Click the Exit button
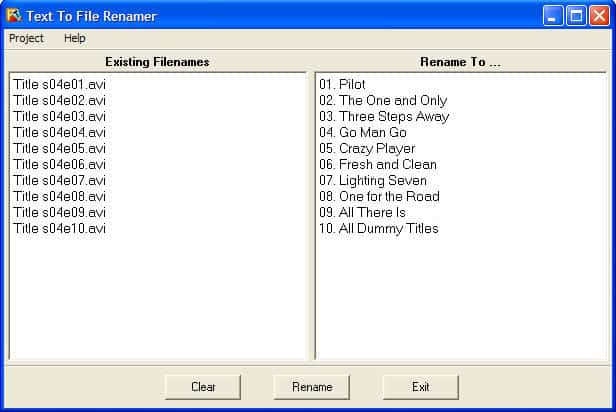The width and height of the screenshot is (616, 412). (421, 387)
